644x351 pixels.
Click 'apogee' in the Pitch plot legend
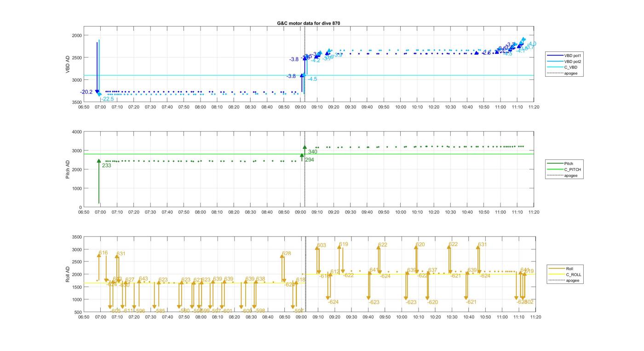click(x=570, y=175)
